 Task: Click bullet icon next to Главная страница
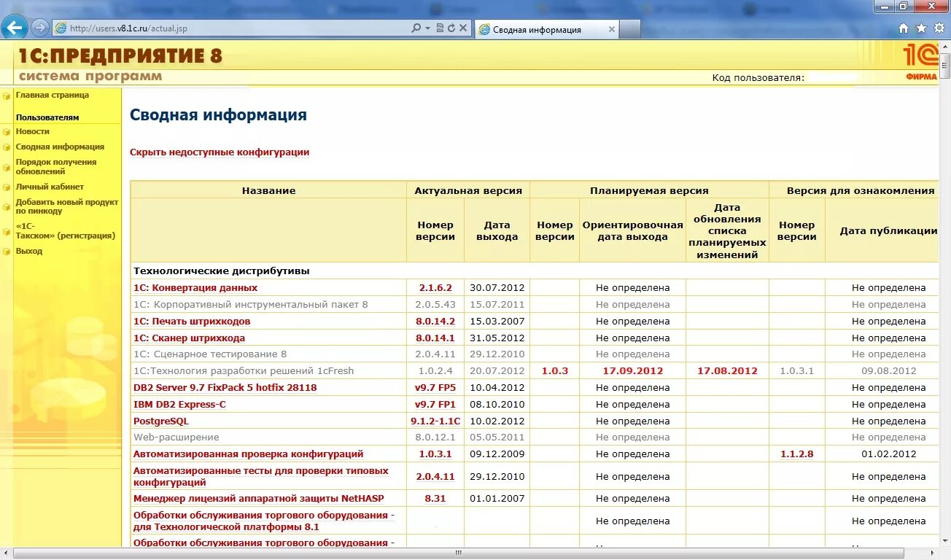7,96
